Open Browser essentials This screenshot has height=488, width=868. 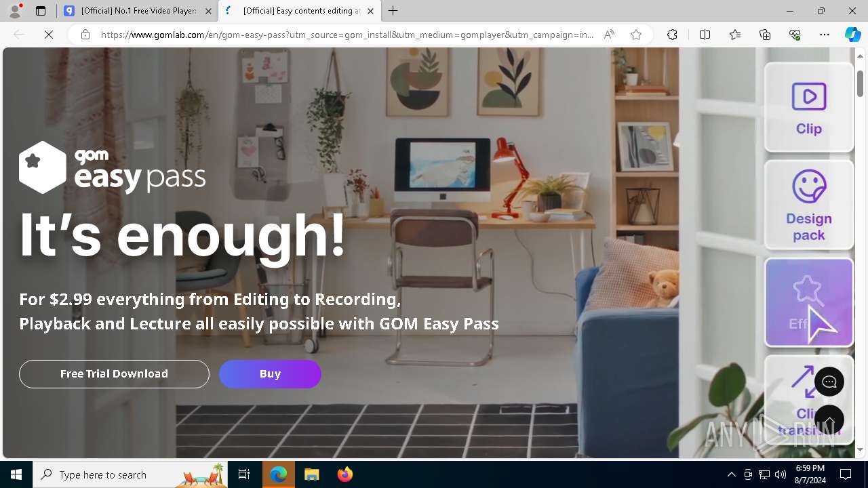795,35
